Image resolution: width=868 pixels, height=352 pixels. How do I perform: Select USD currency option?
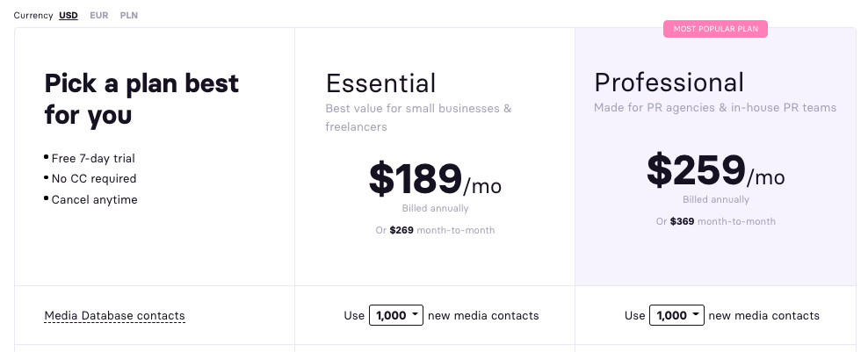click(x=68, y=16)
